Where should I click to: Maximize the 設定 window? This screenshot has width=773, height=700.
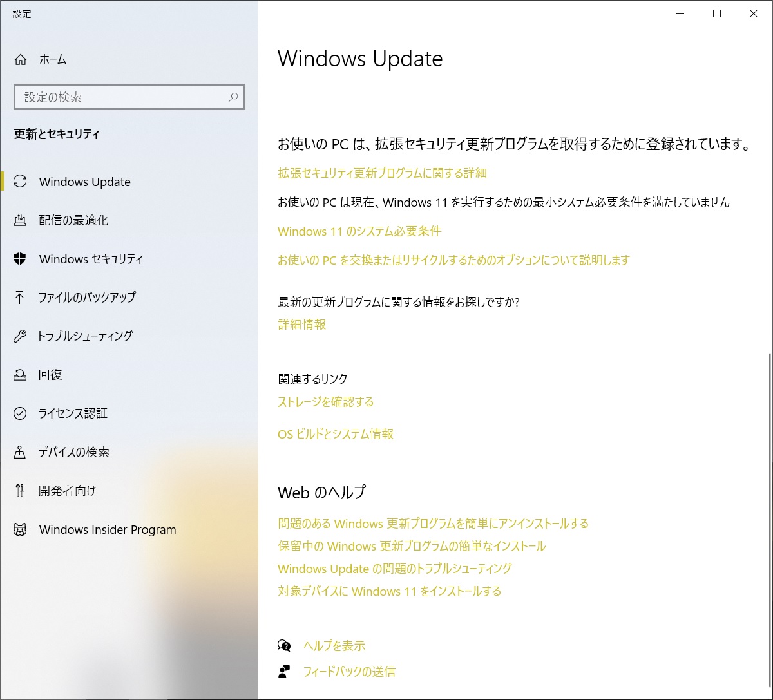[x=717, y=14]
